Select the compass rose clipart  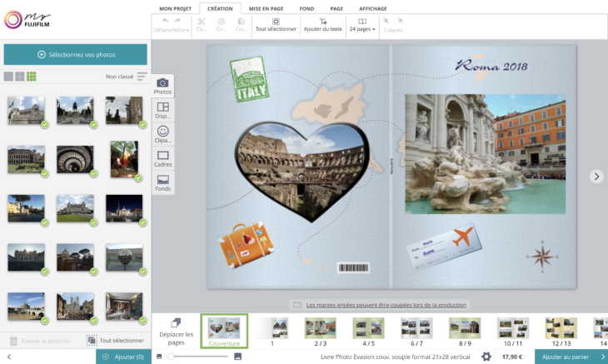point(542,257)
